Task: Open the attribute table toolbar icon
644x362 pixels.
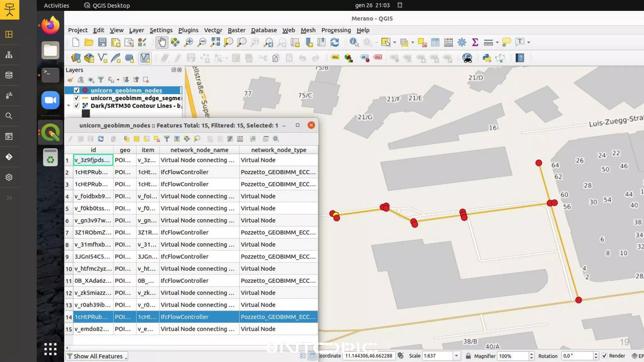Action: click(x=435, y=42)
